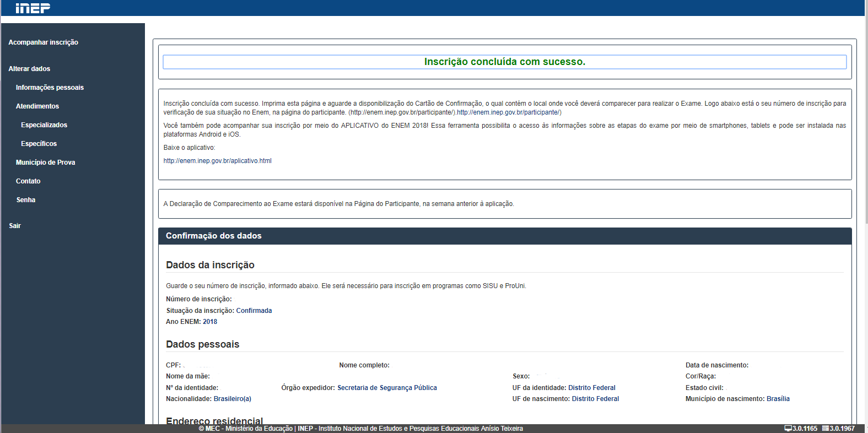This screenshot has height=433, width=868.
Task: Open the enem.inep.gov.br/aplicativo.html link
Action: point(218,161)
